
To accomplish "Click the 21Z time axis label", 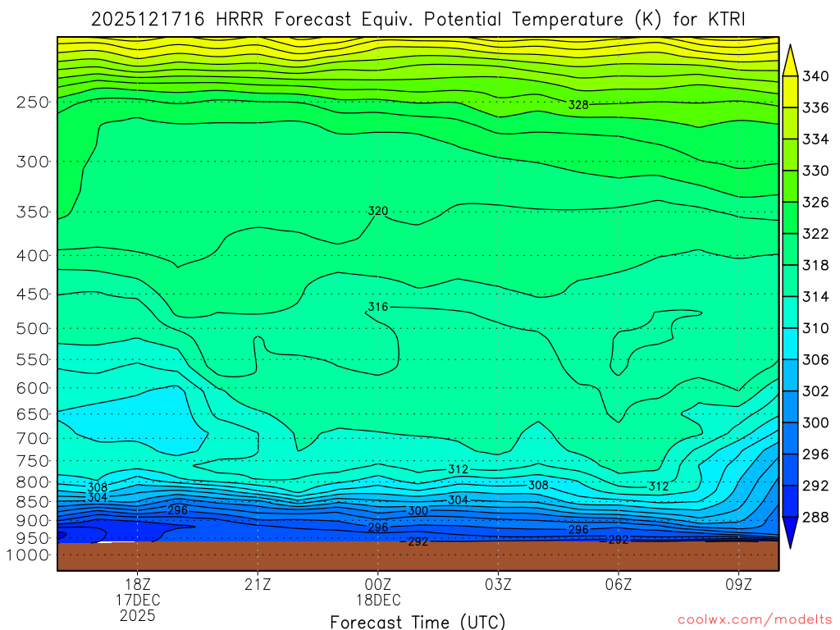I will (258, 584).
